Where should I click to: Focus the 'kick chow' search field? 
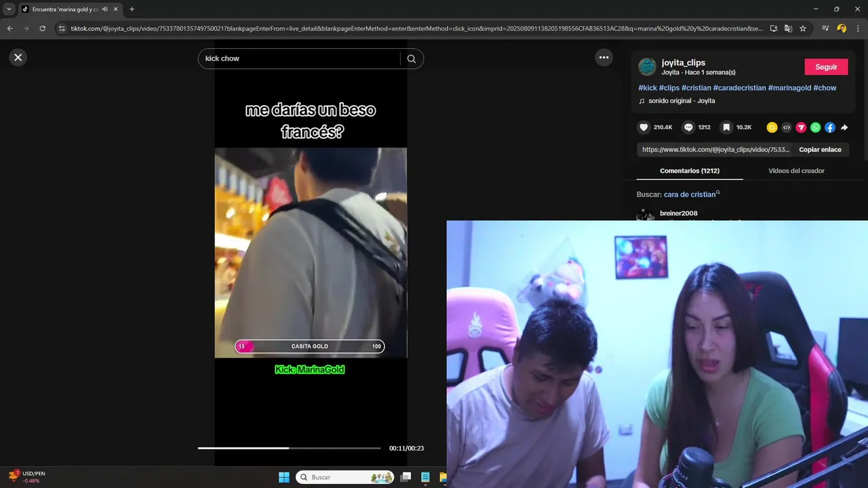299,59
